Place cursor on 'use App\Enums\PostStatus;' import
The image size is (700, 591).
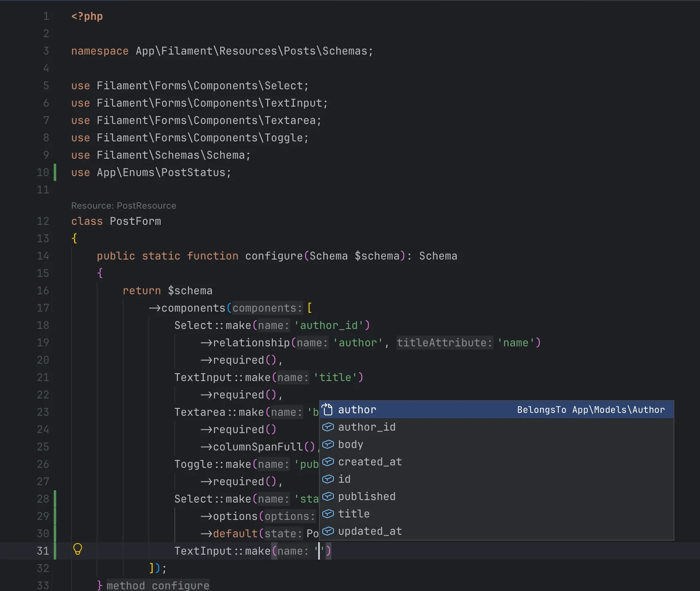[x=151, y=172]
